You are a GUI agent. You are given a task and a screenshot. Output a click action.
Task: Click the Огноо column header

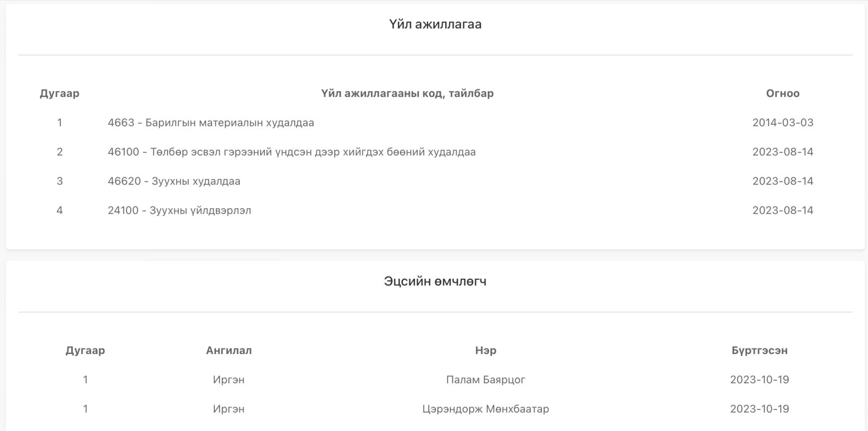pyautogui.click(x=782, y=93)
